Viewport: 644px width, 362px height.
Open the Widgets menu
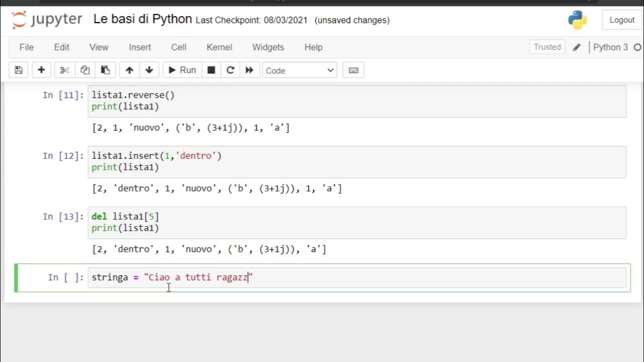(268, 47)
